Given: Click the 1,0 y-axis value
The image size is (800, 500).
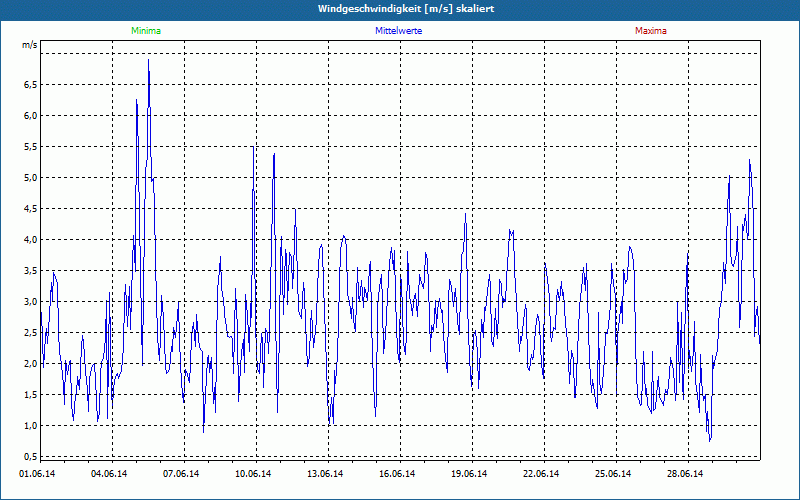Looking at the screenshot, I should 31,426.
